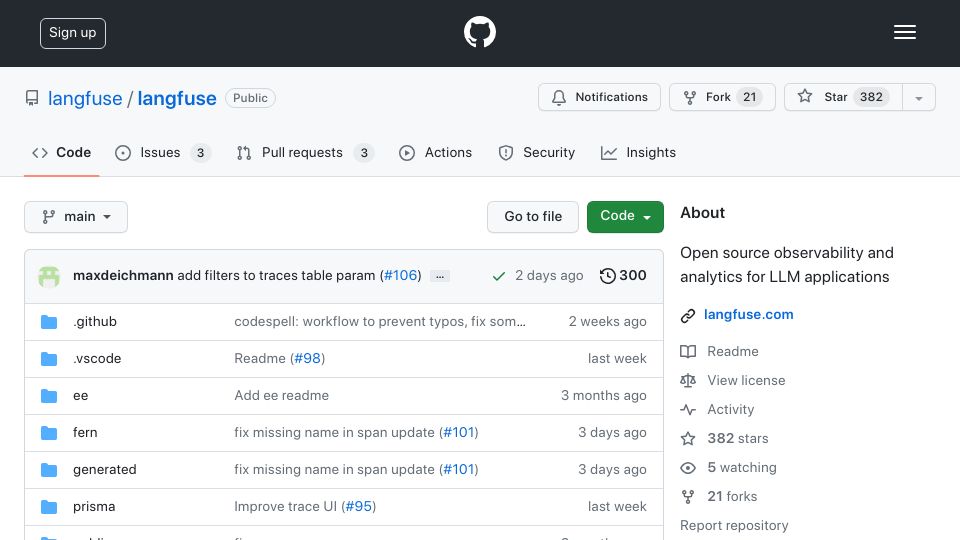Open commit history clock icon showing 300
960x540 pixels.
pos(607,276)
